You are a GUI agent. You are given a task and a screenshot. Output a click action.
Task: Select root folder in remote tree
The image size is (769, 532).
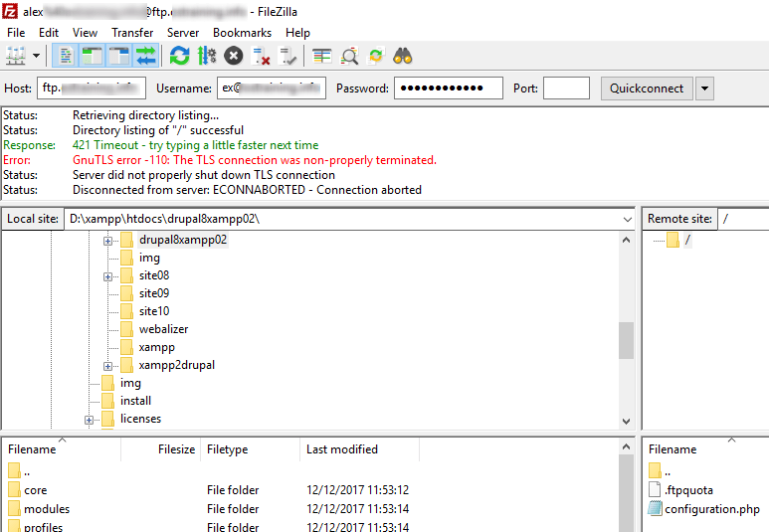[x=687, y=240]
